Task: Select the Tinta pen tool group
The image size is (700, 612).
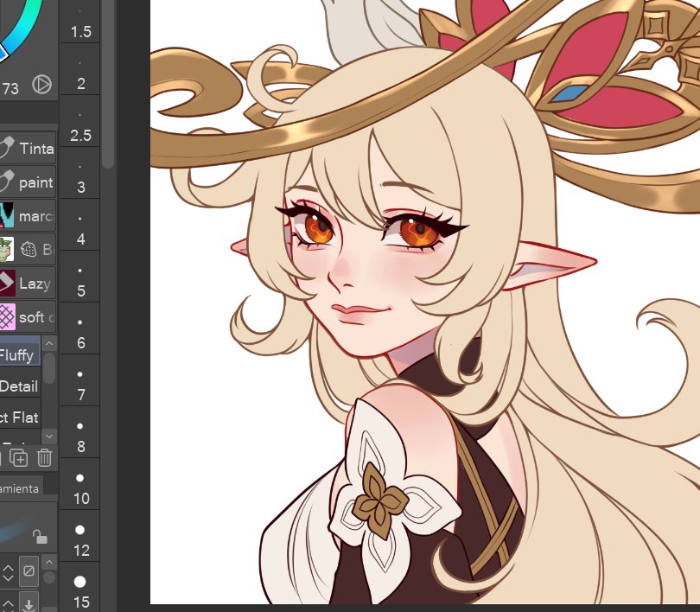Action: (28, 148)
